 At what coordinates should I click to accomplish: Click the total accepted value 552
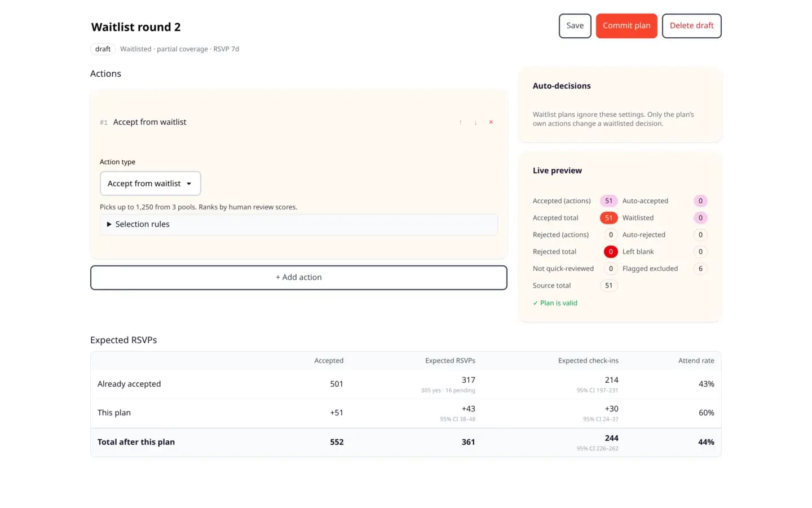[337, 442]
